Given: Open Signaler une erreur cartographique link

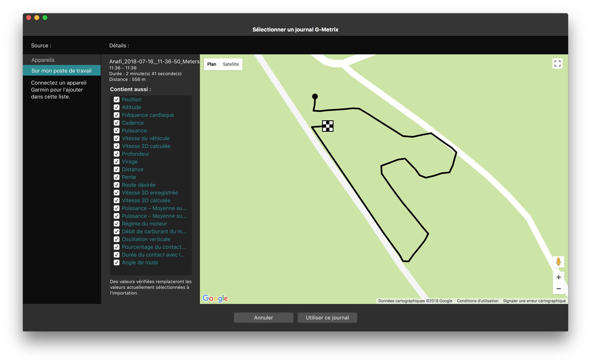Looking at the screenshot, I should tap(534, 301).
